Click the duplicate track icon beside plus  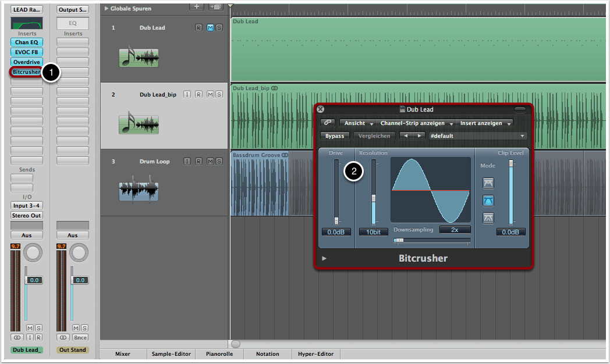coord(215,6)
